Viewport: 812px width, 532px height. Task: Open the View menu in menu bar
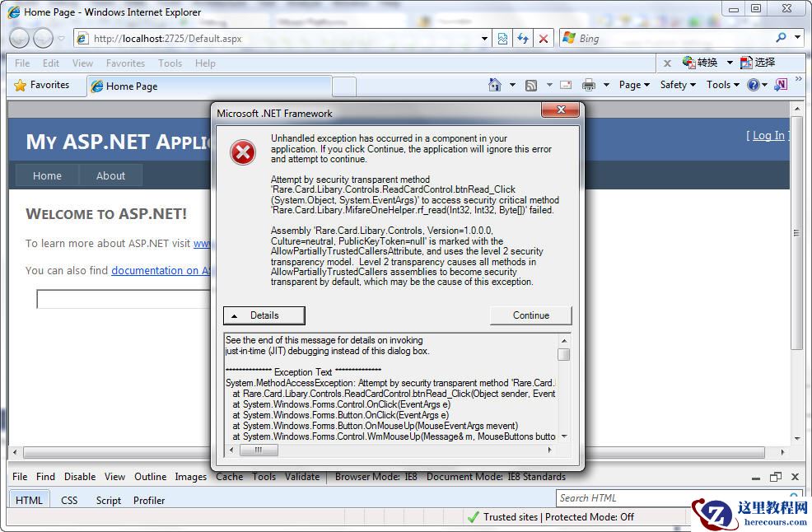click(83, 63)
